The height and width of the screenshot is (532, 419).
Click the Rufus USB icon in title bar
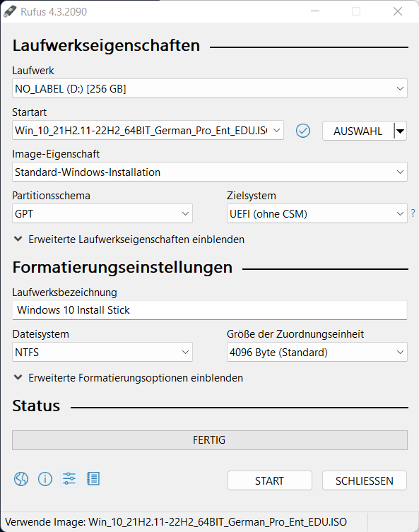9,11
